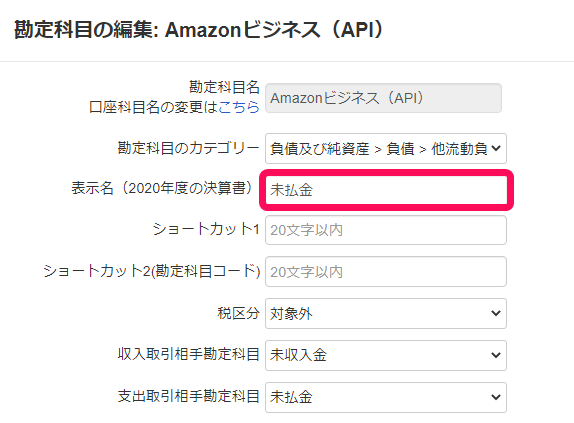Click the chevron arrow on the 税区分 dropdown
574x423 pixels.
pos(496,314)
